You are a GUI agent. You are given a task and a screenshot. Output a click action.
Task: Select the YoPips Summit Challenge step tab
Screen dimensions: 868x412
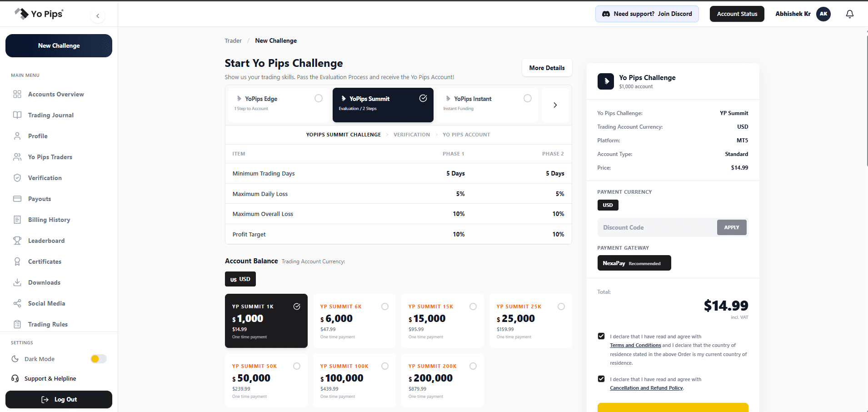click(344, 135)
